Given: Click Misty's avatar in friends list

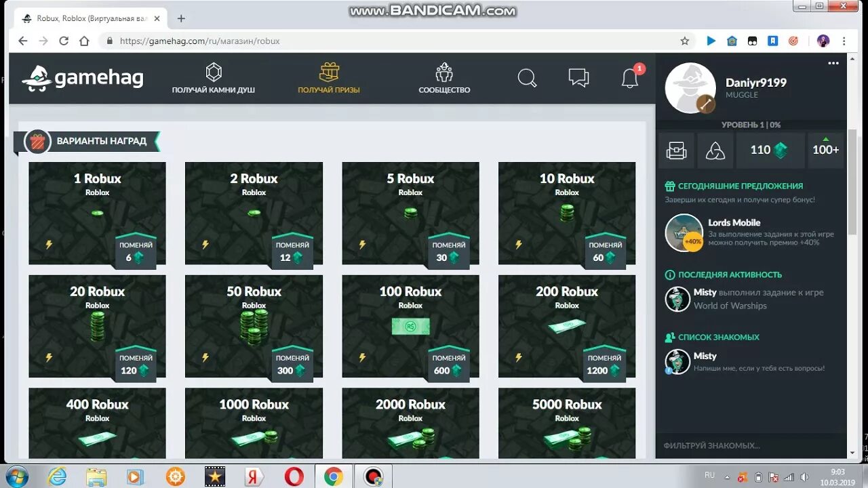Looking at the screenshot, I should coord(677,361).
